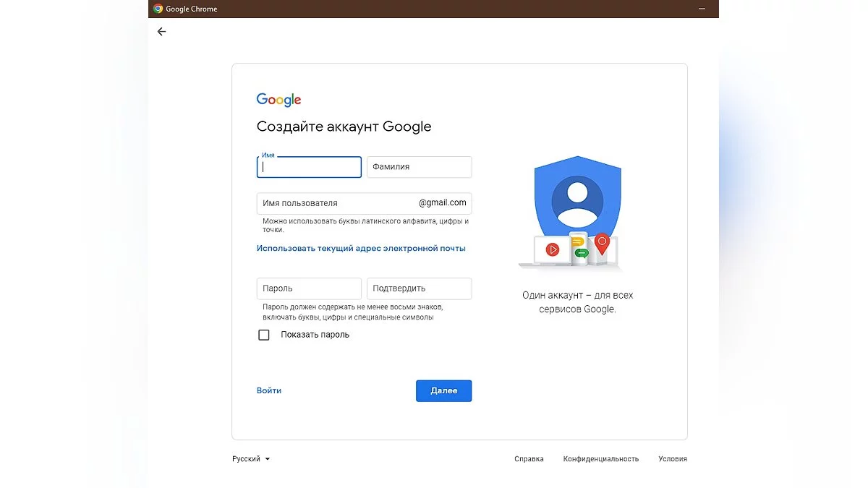The width and height of the screenshot is (868, 488).
Task: Click the back arrow icon
Action: [x=161, y=31]
